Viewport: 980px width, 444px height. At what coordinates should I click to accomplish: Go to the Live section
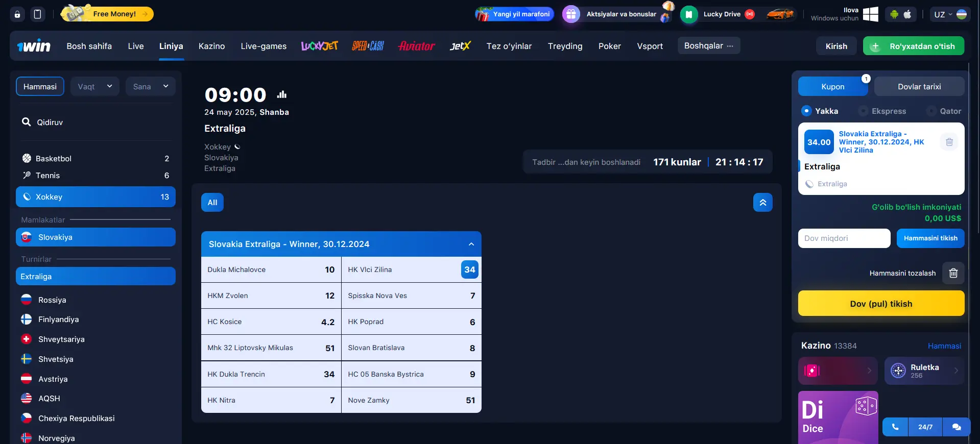(136, 46)
